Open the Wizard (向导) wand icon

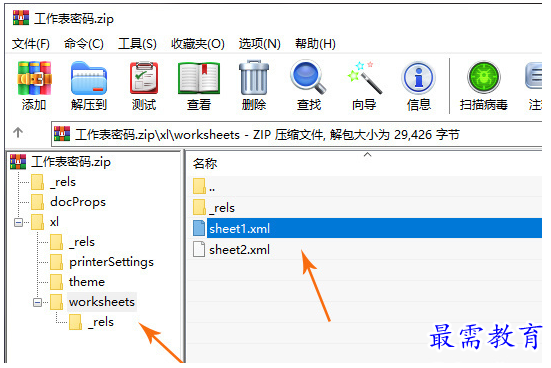coord(364,78)
